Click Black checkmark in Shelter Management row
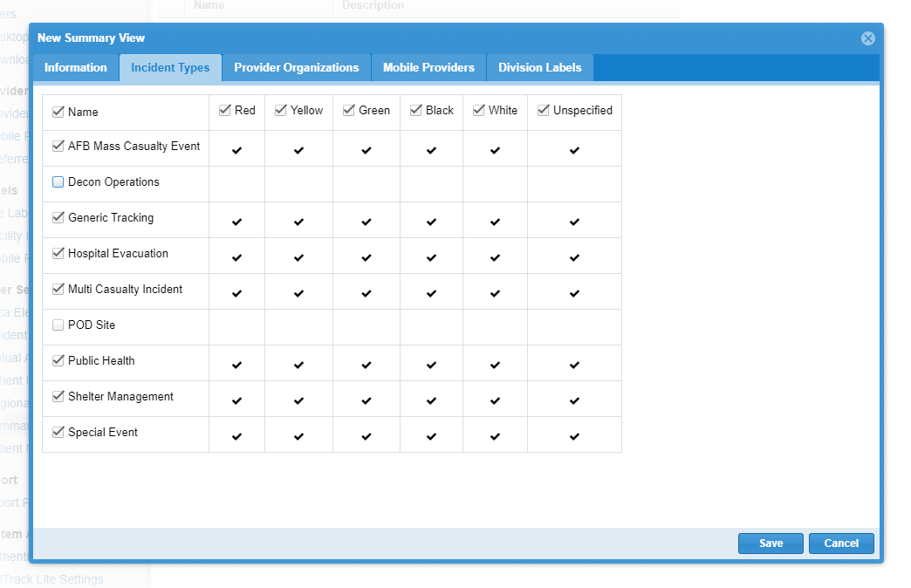 pos(431,401)
